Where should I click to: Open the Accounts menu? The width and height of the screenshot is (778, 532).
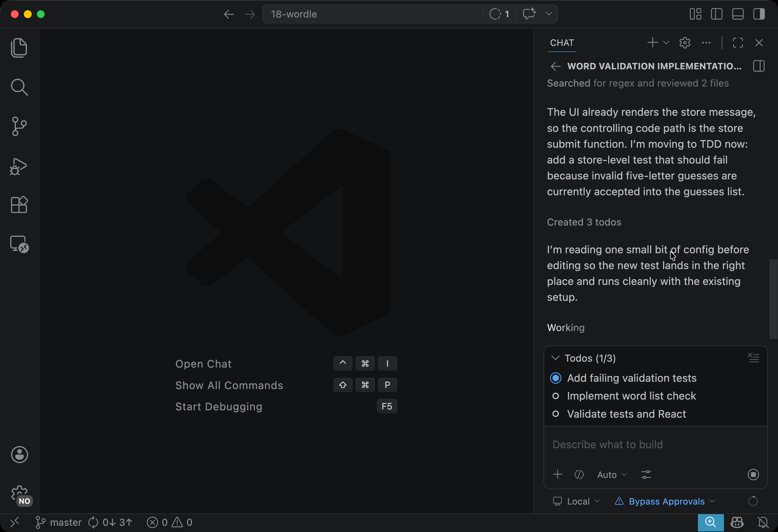point(20,454)
